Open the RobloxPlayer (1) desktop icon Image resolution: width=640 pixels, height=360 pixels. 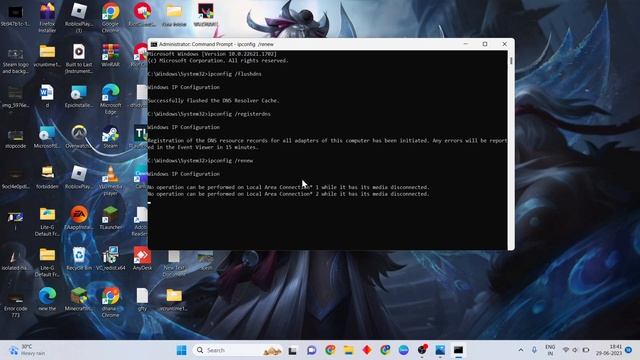[x=79, y=18]
